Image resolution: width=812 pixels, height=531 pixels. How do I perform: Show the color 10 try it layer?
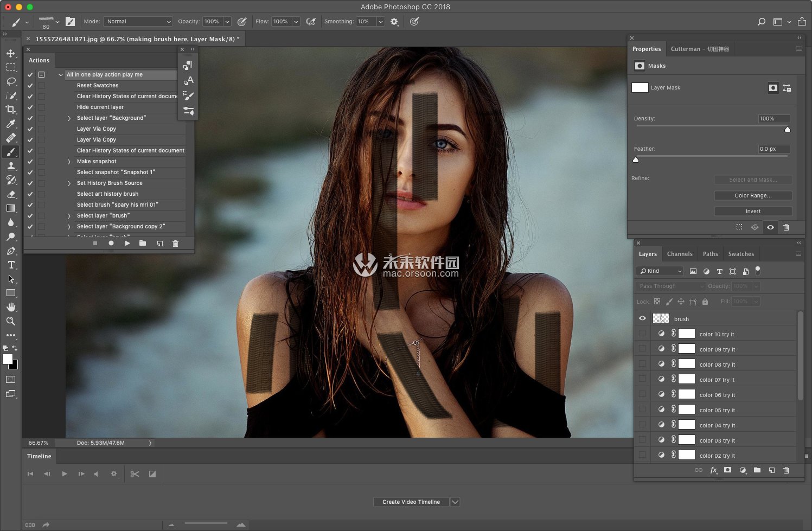tap(642, 334)
